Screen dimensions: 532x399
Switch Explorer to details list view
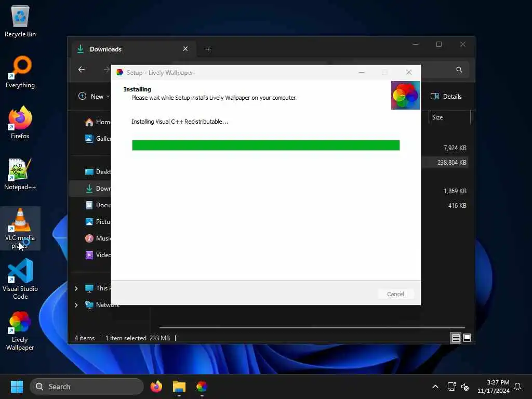click(456, 338)
